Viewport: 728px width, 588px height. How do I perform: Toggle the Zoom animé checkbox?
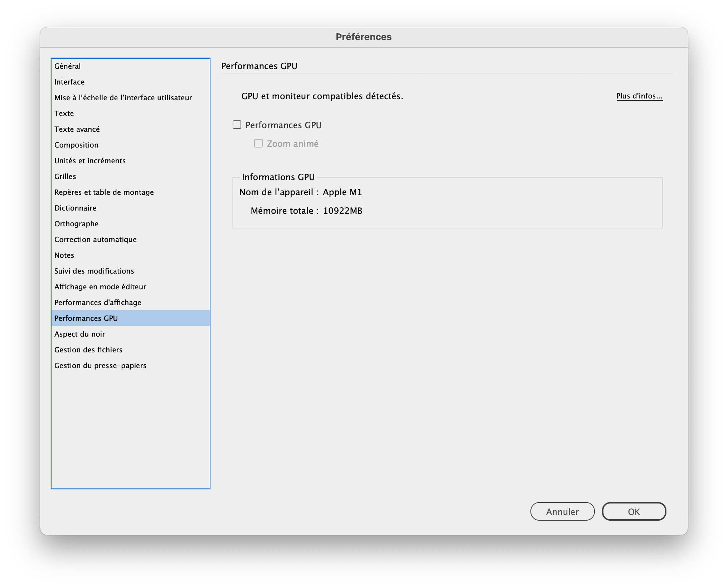(258, 144)
